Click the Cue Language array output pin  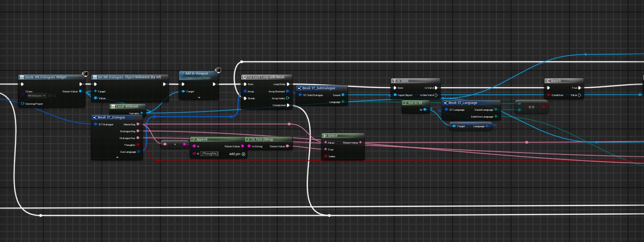(x=138, y=151)
